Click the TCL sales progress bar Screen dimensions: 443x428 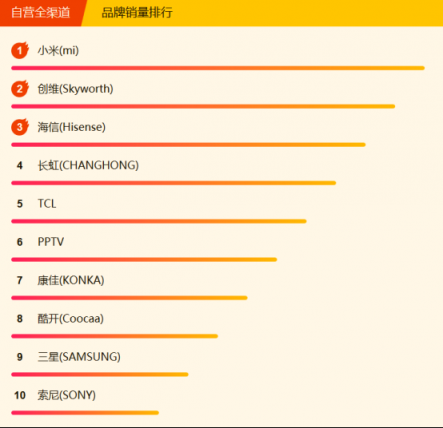pyautogui.click(x=159, y=221)
